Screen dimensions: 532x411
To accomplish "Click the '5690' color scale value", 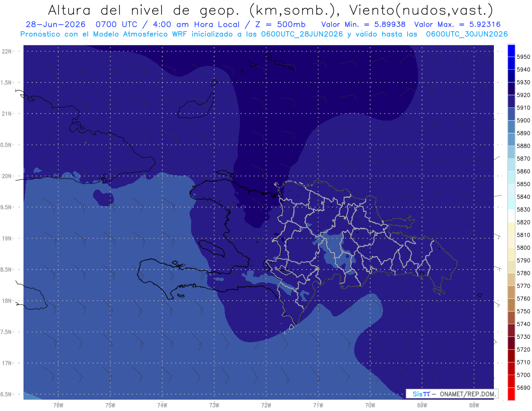I will tap(523, 388).
